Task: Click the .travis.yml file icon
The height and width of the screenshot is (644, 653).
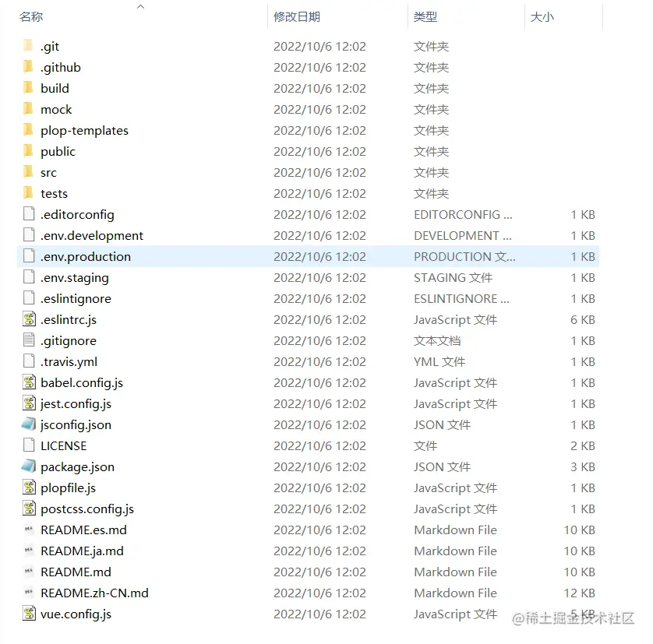Action: (29, 361)
